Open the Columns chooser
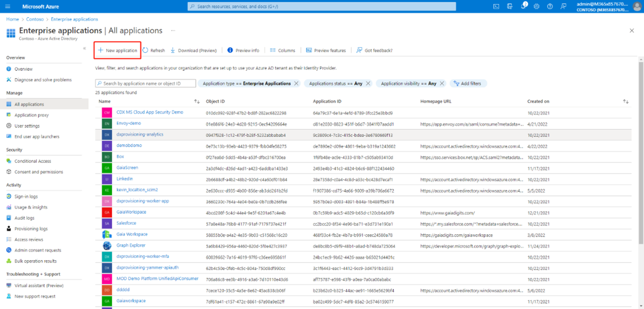 (x=283, y=50)
